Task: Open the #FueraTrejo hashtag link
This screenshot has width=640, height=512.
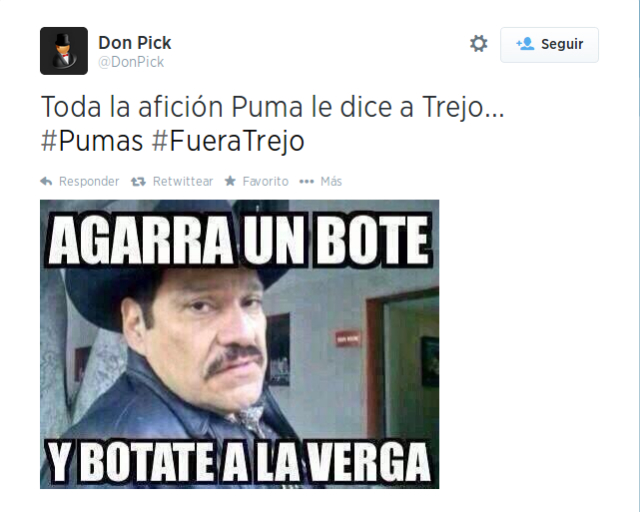Action: pos(228,141)
